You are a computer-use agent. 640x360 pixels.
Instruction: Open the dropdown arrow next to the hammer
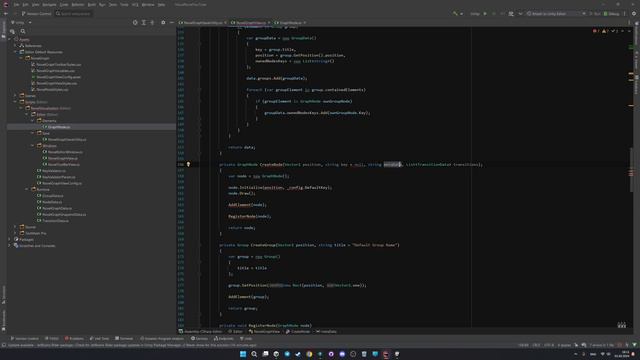tap(462, 13)
